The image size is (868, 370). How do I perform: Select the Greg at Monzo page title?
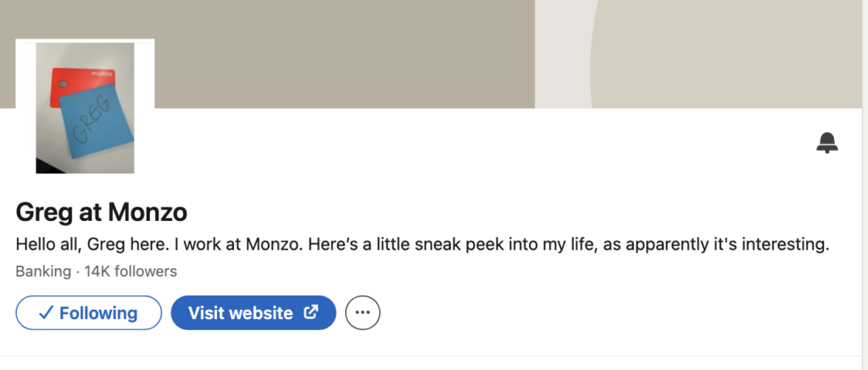coord(102,212)
